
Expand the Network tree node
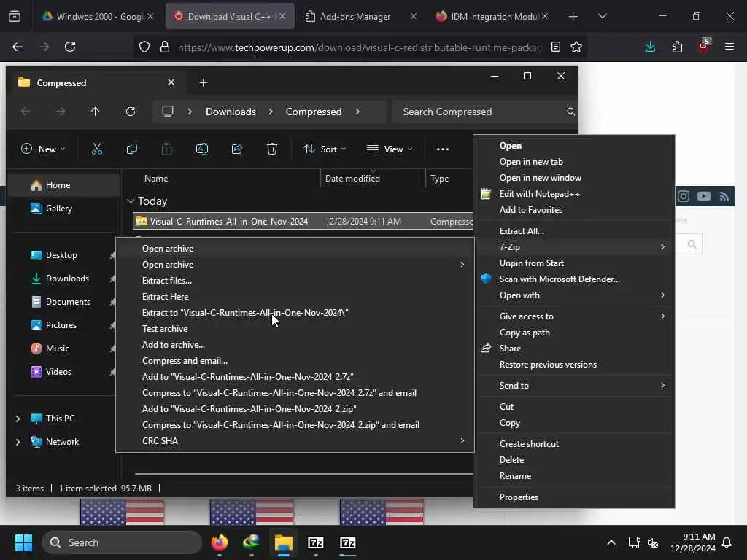18,442
